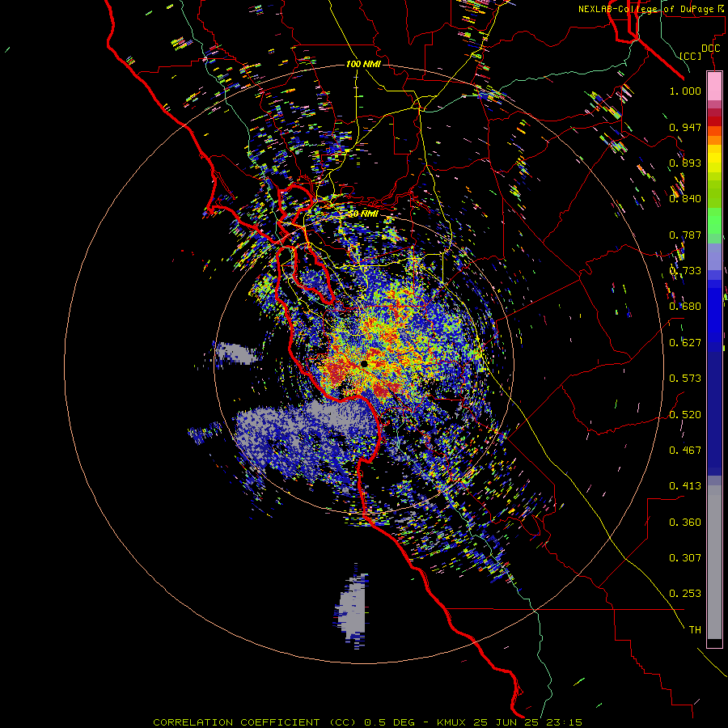The image size is (728, 728).
Task: Click the black radar site dot
Action: 364,364
